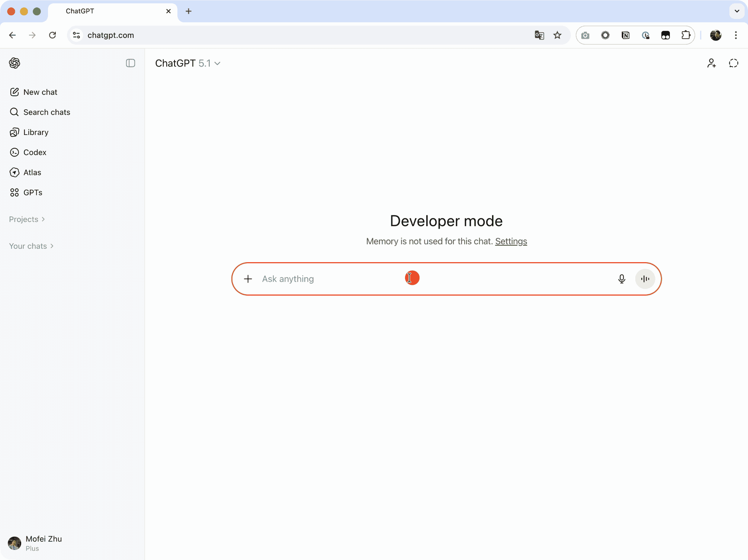Open the Library section
The width and height of the screenshot is (748, 560).
point(36,132)
